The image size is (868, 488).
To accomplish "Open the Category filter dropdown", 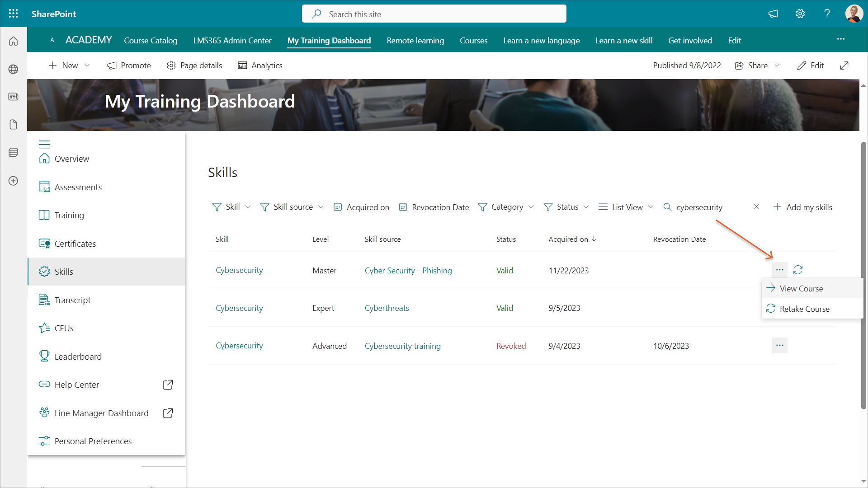I will [x=506, y=207].
